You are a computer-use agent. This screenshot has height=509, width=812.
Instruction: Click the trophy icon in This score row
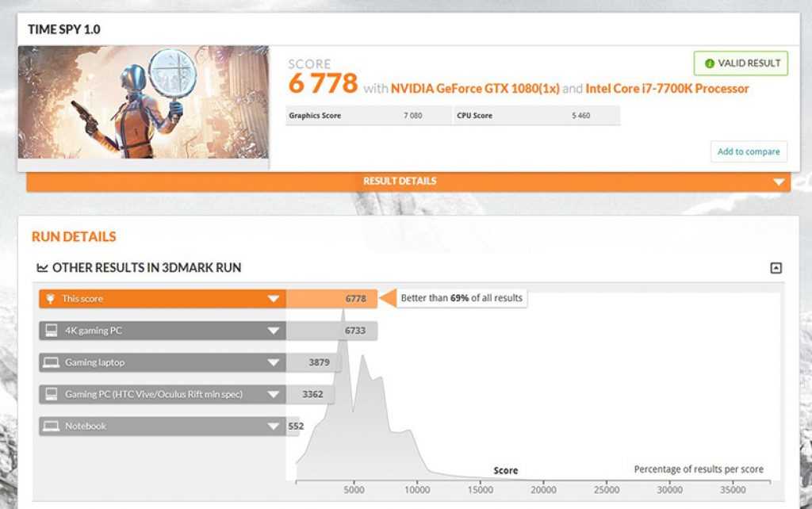coord(50,299)
